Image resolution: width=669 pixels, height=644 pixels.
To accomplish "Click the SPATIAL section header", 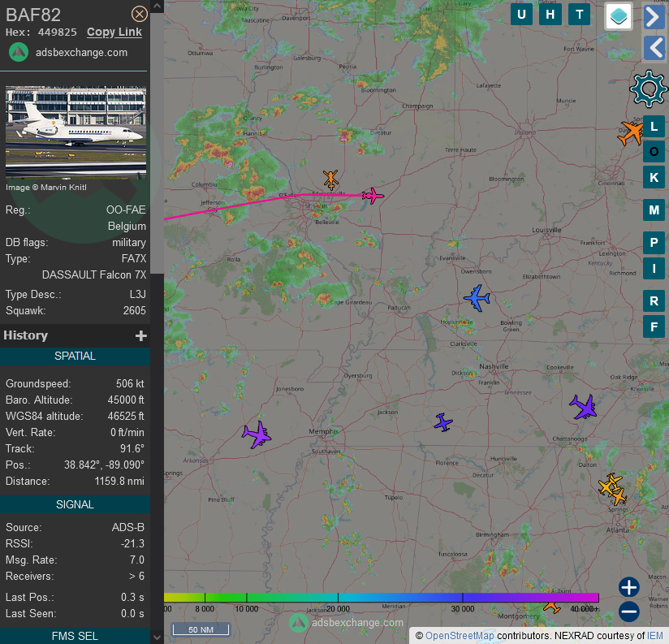I will coord(75,356).
